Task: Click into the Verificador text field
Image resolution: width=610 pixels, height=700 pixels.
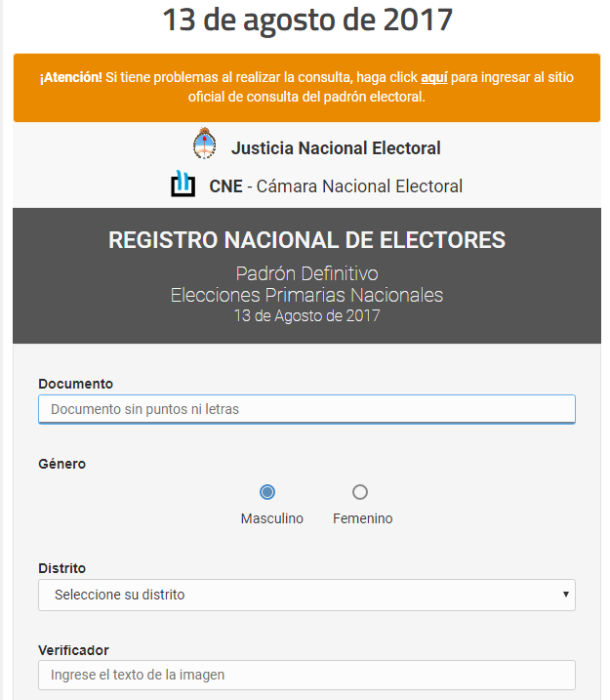Action: 306,675
